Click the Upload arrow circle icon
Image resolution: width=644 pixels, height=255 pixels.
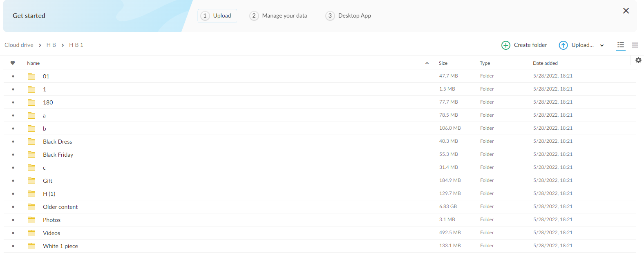pyautogui.click(x=563, y=45)
